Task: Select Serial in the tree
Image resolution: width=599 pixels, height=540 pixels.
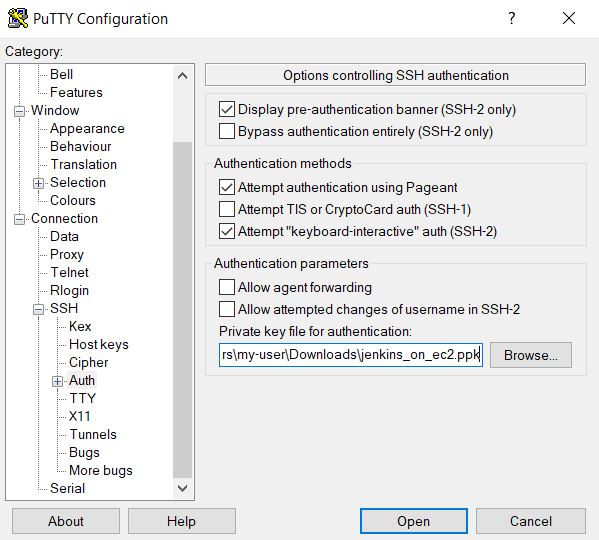Action: tap(67, 488)
